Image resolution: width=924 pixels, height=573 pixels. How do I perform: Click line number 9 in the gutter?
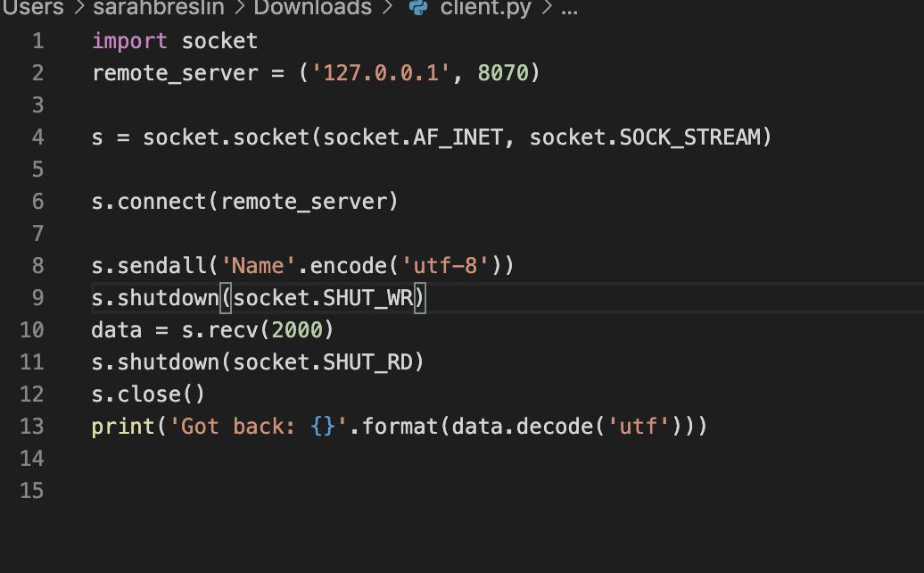tap(37, 298)
